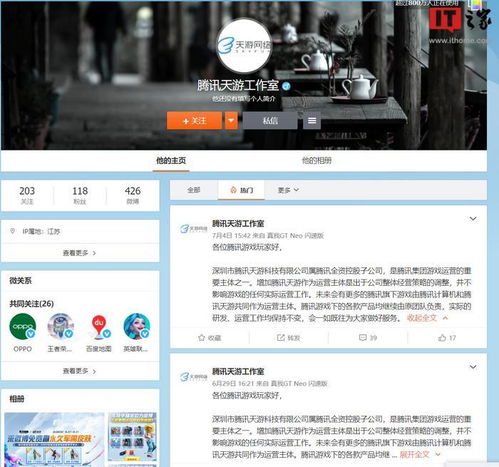Open the chevron menu on the 7月4日 post
The image size is (499, 467).
click(473, 219)
